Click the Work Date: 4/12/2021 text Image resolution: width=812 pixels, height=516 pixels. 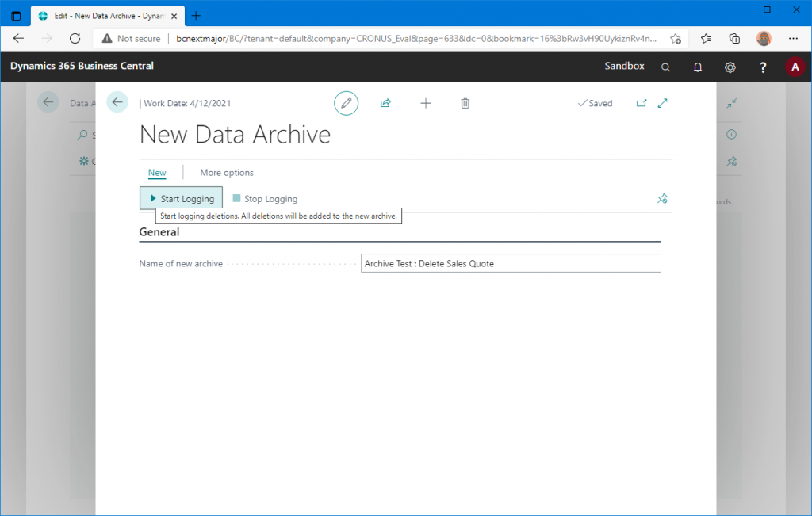tap(187, 104)
